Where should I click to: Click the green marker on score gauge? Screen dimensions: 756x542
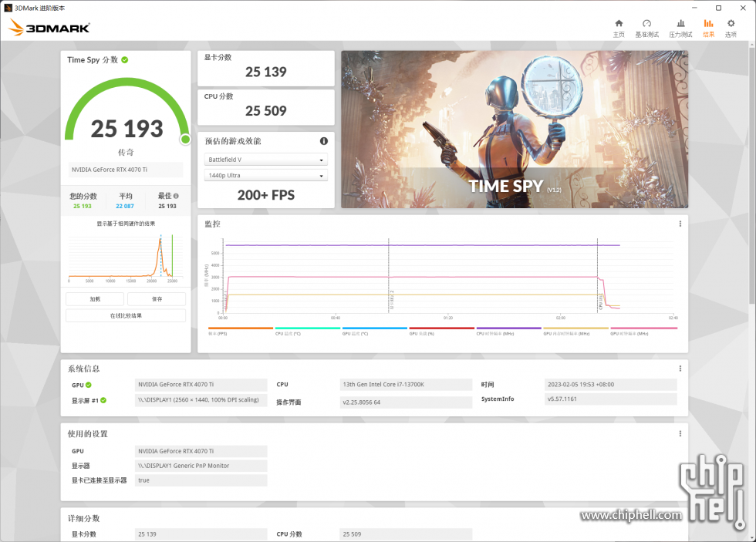coord(185,140)
